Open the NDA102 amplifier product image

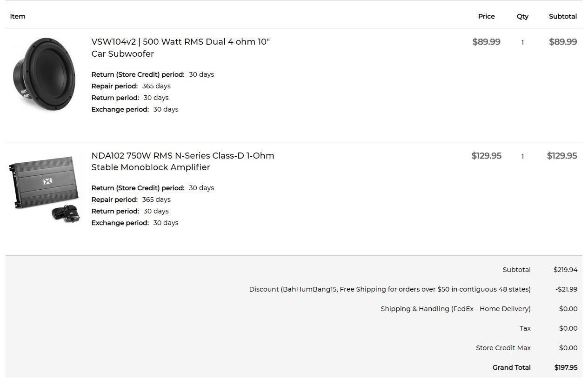point(45,188)
